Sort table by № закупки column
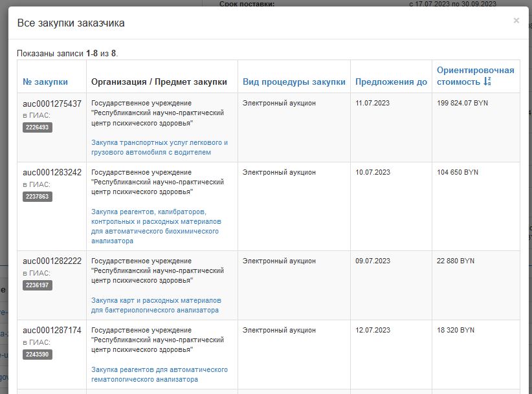532x394 pixels. pyautogui.click(x=45, y=82)
